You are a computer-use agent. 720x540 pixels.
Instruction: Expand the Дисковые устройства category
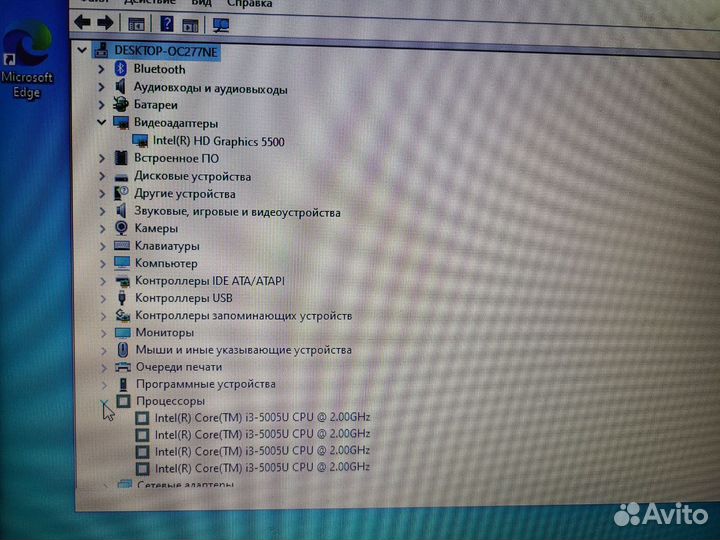pos(102,176)
